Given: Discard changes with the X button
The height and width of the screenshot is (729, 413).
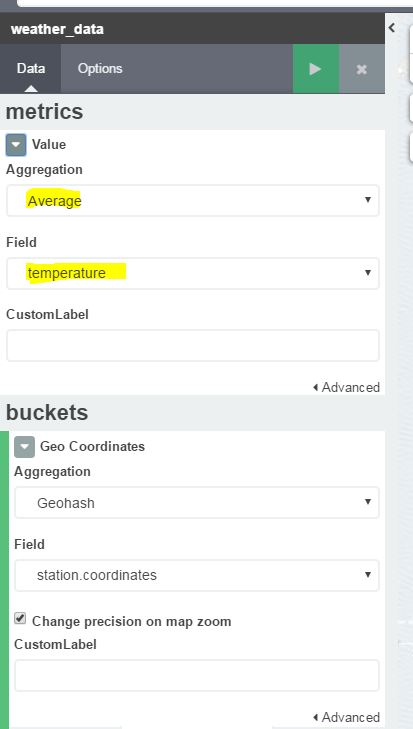Looking at the screenshot, I should click(362, 69).
